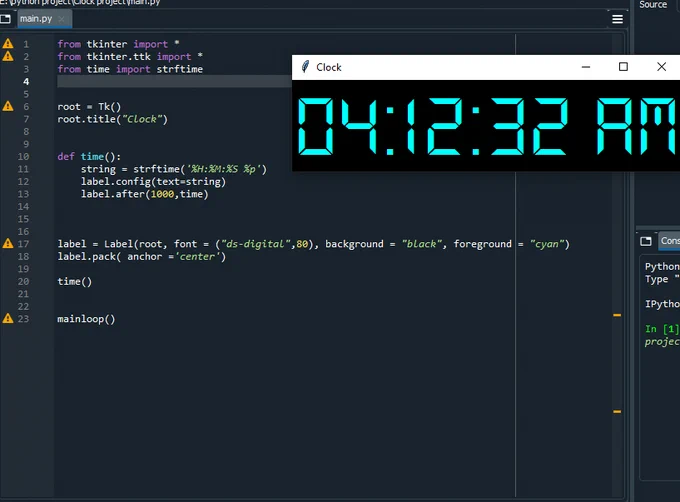Viewport: 680px width, 502px height.
Task: Click the 'root.title("Clock")' line
Action: click(x=112, y=119)
